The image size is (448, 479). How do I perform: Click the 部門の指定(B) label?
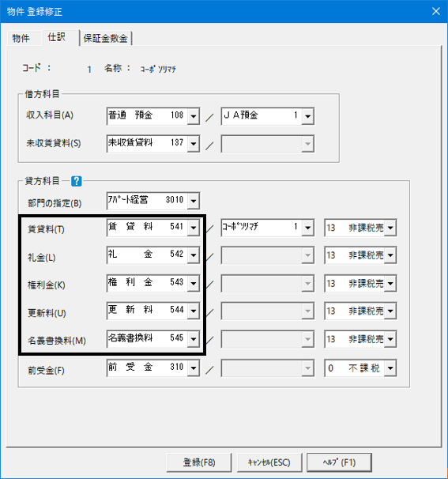pos(55,203)
